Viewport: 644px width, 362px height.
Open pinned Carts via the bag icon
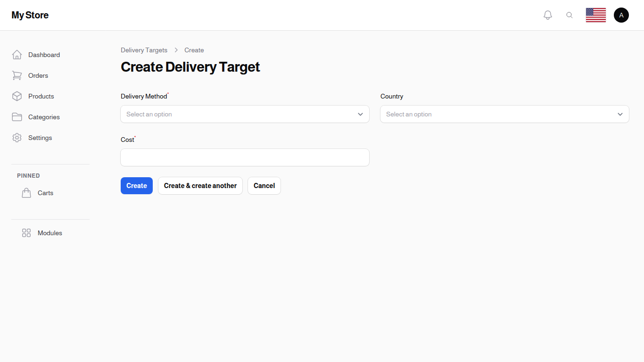point(26,192)
